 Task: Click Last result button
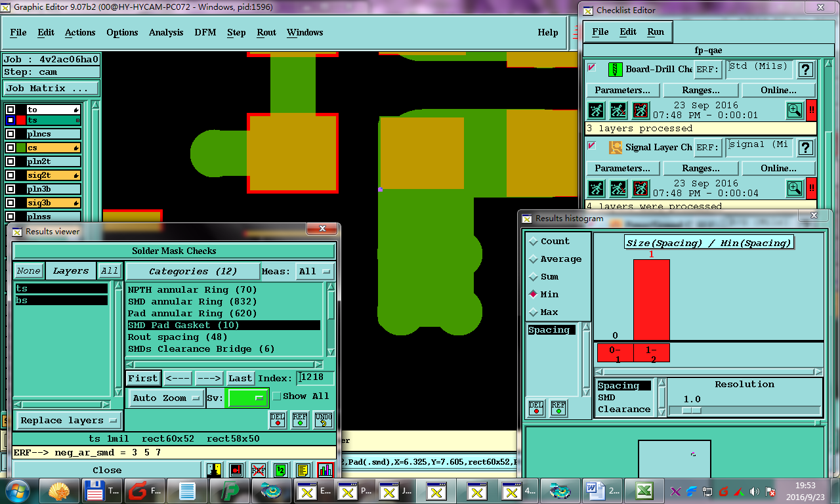[240, 378]
